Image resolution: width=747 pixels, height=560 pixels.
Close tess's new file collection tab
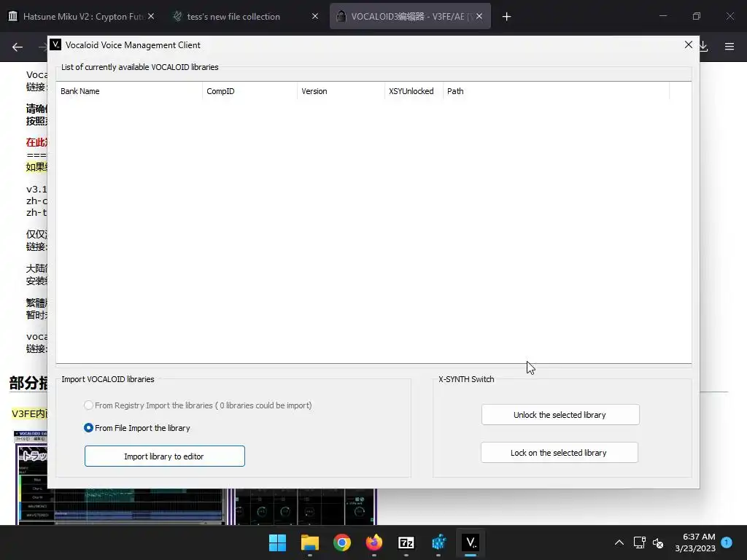(x=315, y=16)
